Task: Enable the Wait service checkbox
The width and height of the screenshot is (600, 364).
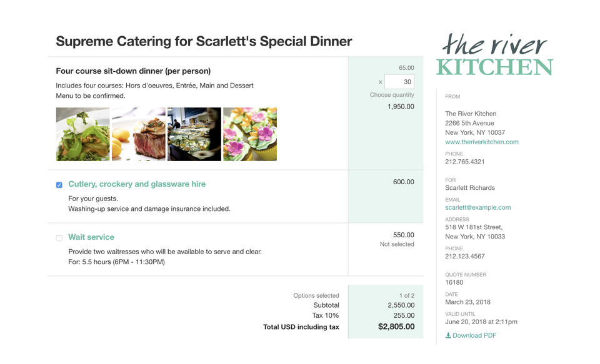Action: 59,238
